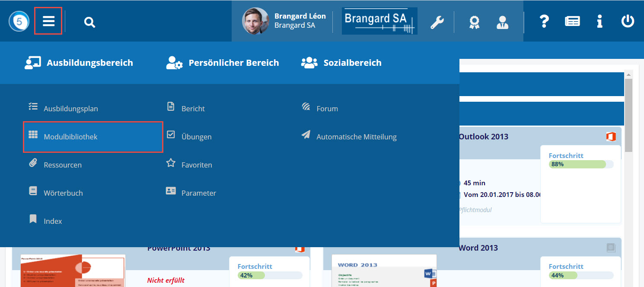Screen dimensions: 644x287
Task: Go to Forum in the menu
Action: tap(327, 109)
